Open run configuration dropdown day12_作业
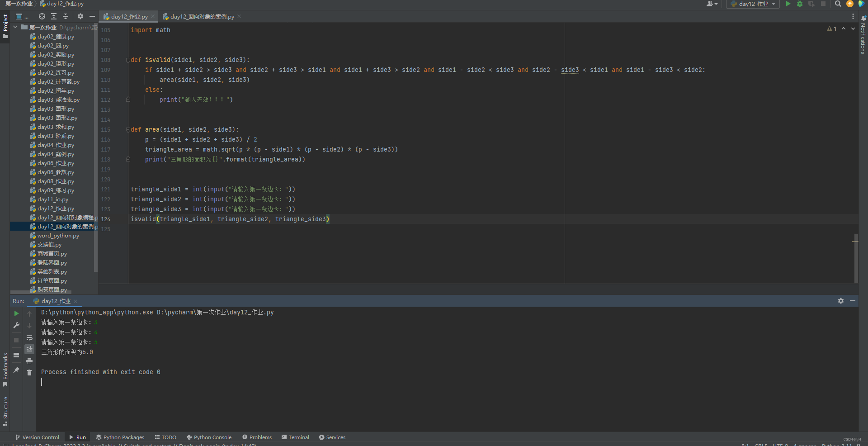This screenshot has width=868, height=446. (x=753, y=4)
